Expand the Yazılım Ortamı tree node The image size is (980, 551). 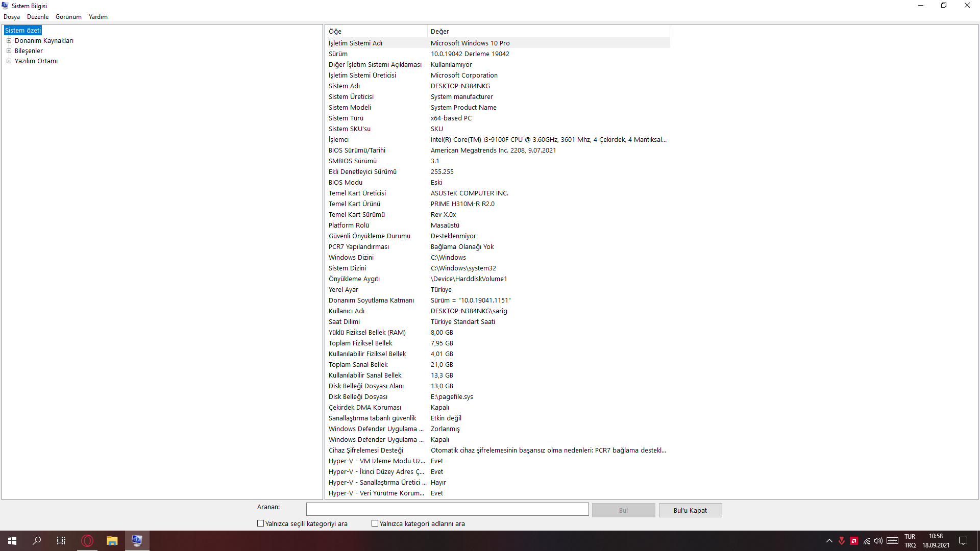9,61
